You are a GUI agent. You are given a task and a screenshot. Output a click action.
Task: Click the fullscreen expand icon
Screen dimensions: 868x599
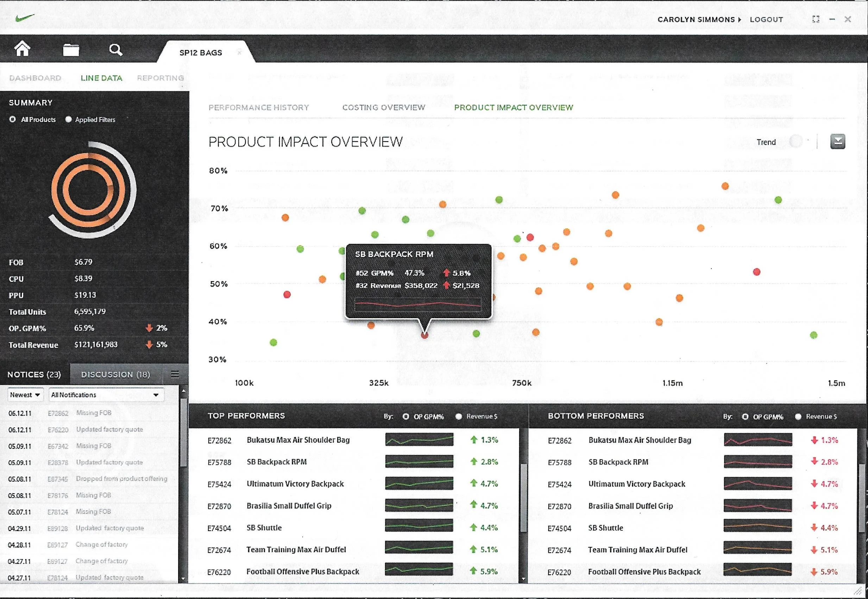click(x=816, y=19)
